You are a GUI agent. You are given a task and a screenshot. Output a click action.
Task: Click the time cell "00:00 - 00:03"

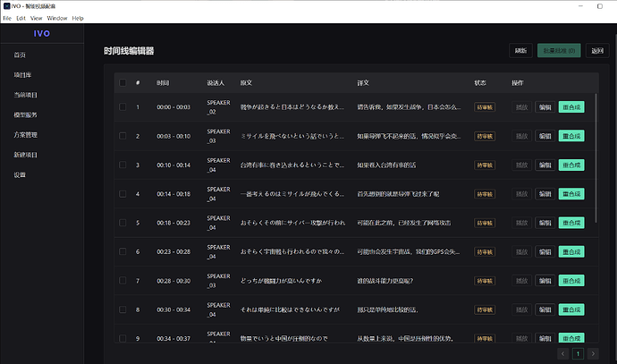173,107
